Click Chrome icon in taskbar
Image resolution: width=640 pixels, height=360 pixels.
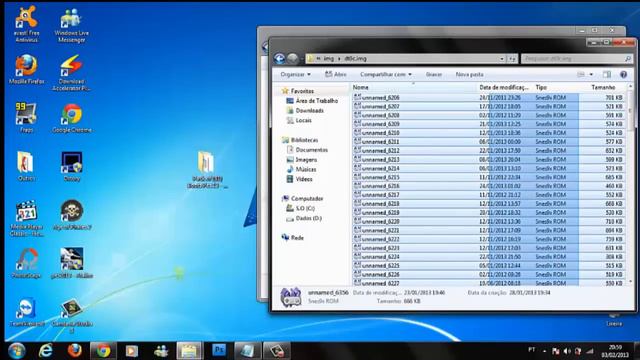pos(103,351)
